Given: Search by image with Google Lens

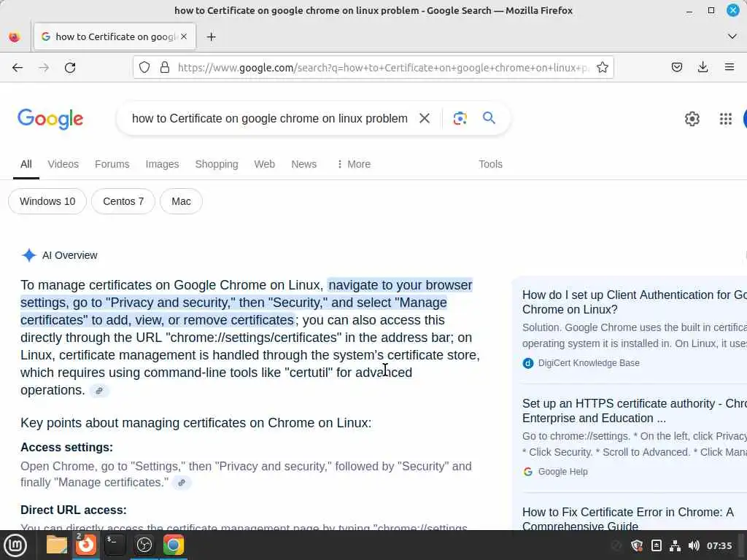Looking at the screenshot, I should 460,118.
